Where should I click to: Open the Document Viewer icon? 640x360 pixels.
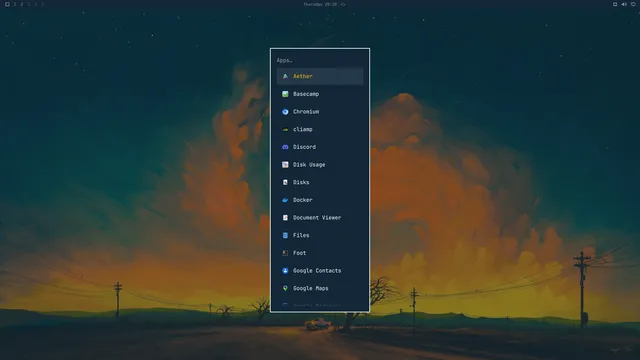pos(285,218)
